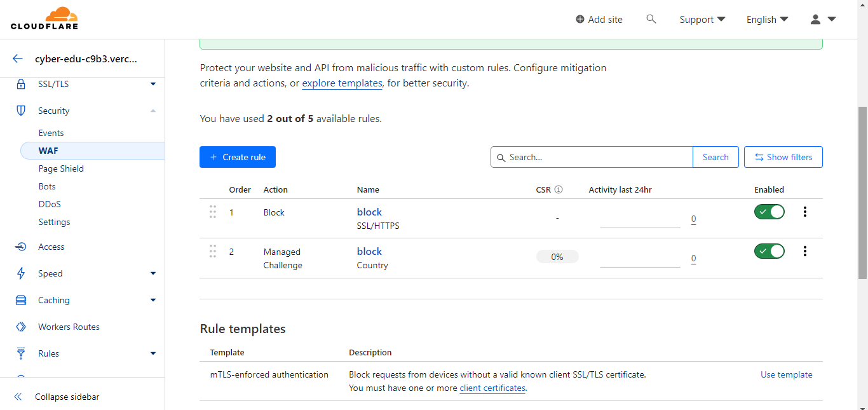
Task: Open the Support dropdown menu
Action: (702, 19)
